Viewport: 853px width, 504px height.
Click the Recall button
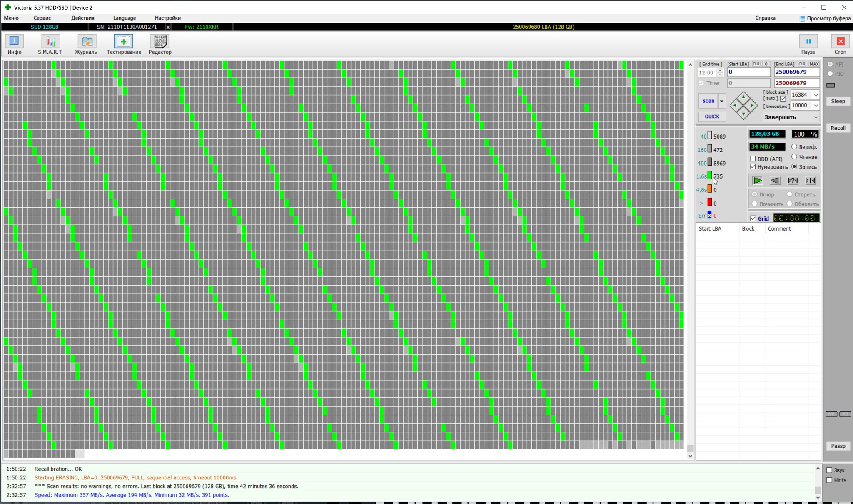[x=838, y=128]
